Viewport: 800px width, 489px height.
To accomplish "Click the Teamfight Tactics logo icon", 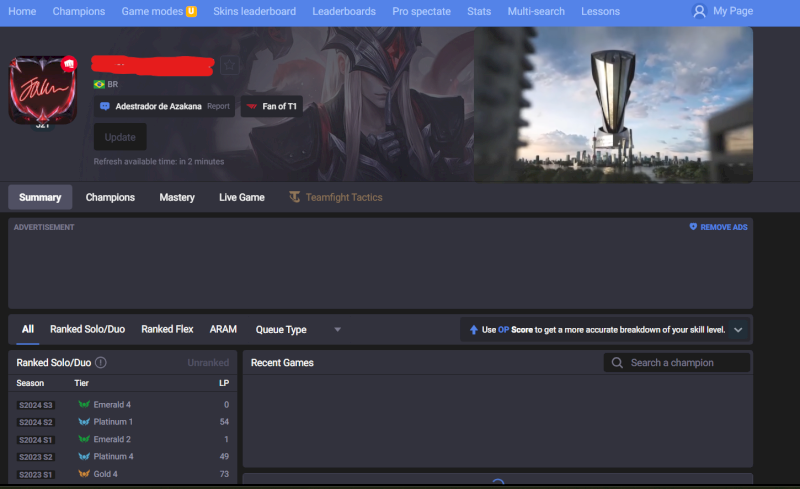I will (x=294, y=197).
